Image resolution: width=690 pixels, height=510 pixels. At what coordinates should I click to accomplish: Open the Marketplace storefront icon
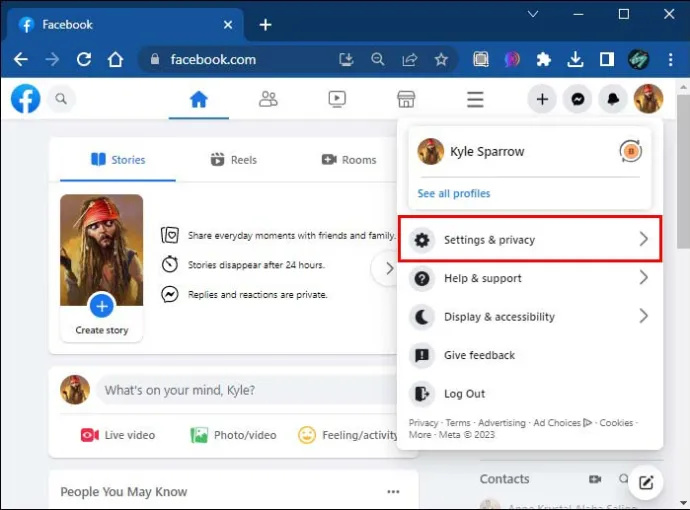click(x=406, y=99)
